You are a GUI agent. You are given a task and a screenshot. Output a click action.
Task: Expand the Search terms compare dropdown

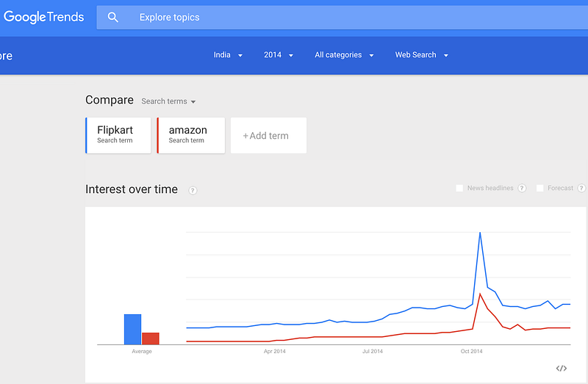[168, 101]
